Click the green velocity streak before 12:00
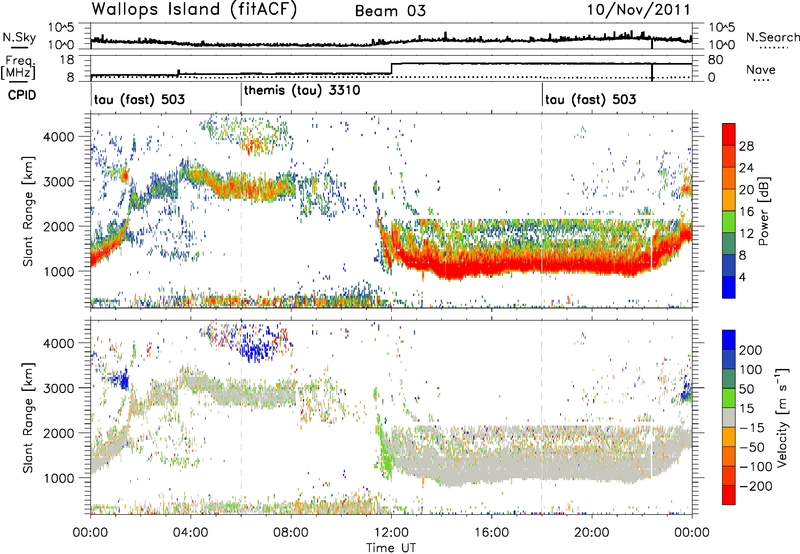 point(386,454)
